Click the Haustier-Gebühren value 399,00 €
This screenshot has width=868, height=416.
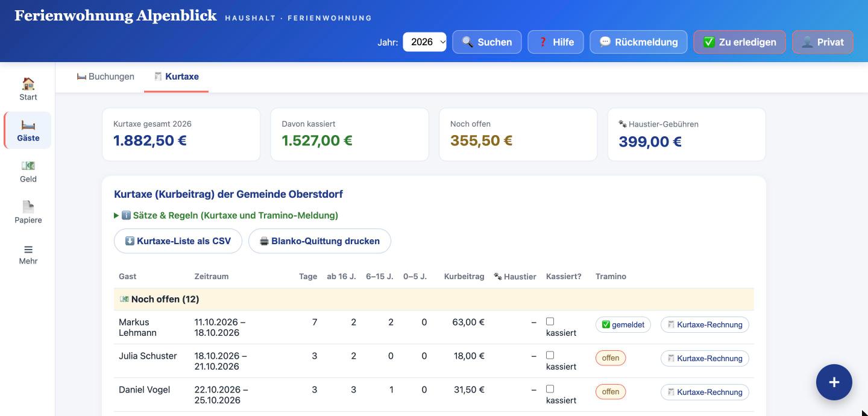click(650, 142)
